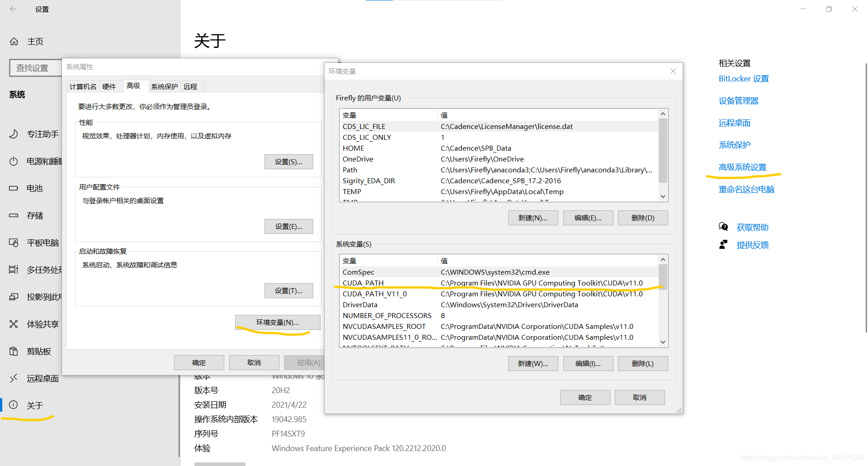Select ComSpec system variable row
The height and width of the screenshot is (466, 868).
(499, 272)
